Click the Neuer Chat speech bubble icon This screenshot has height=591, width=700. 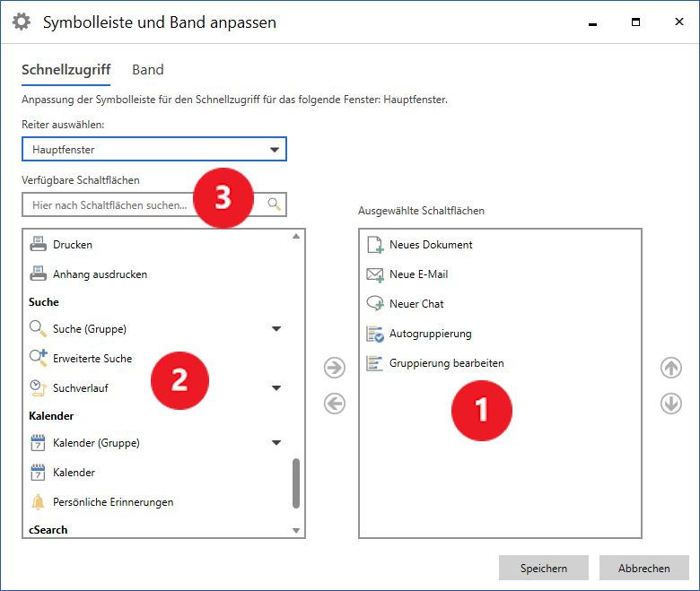[x=375, y=304]
